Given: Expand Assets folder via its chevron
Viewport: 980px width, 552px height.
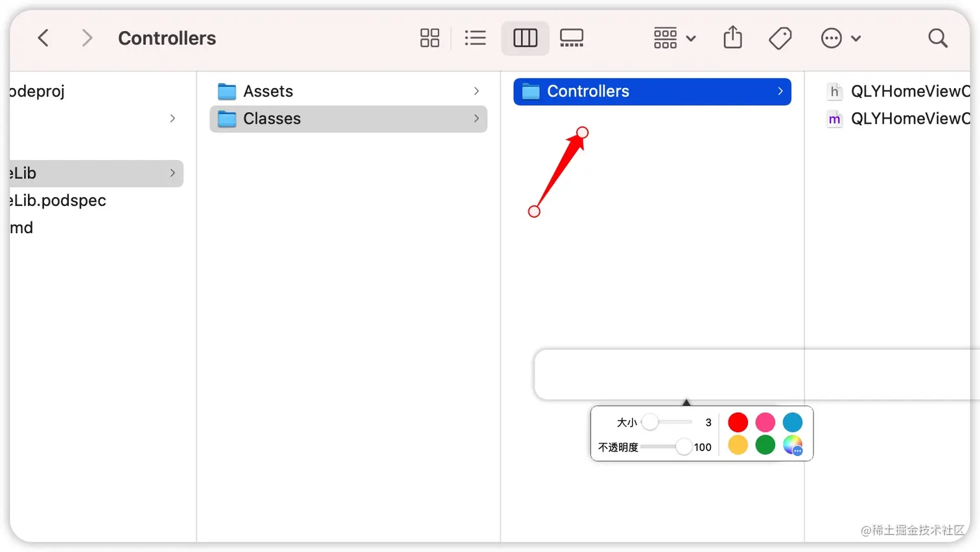Looking at the screenshot, I should (x=476, y=91).
